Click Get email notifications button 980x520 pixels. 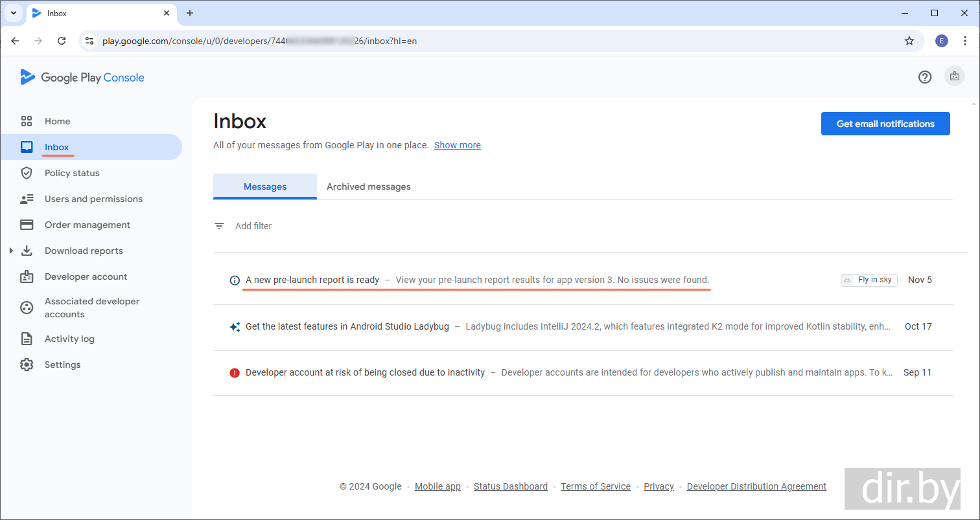[885, 124]
